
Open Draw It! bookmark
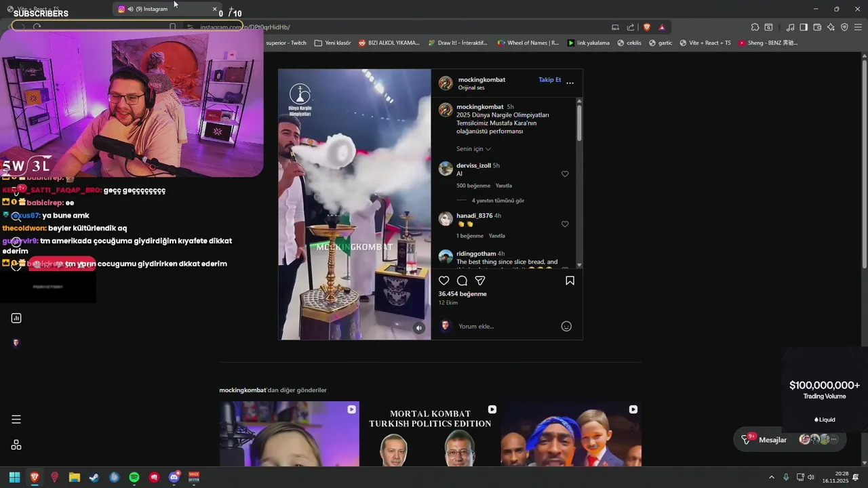pyautogui.click(x=458, y=43)
